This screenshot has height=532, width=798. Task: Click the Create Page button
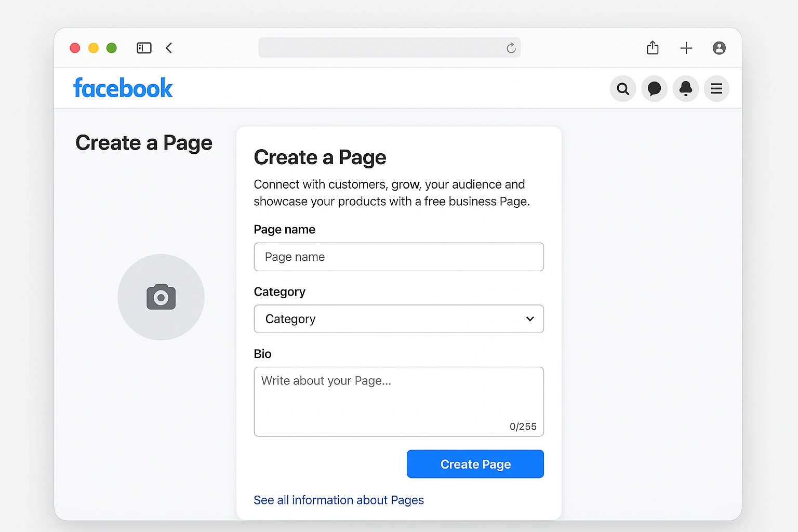tap(475, 464)
